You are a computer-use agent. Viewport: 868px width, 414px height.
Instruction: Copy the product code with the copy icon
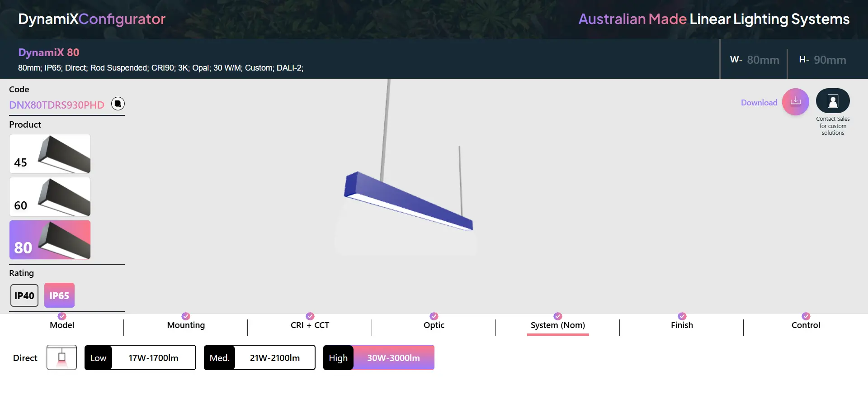118,104
